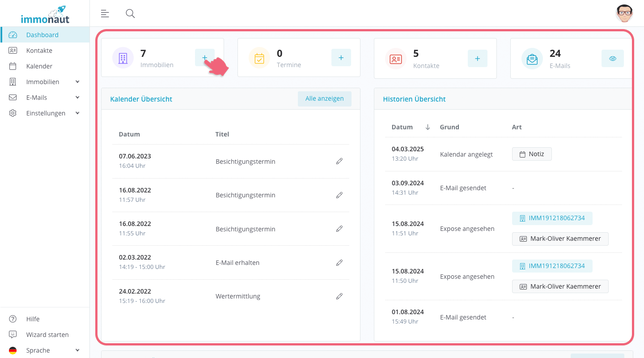Click the user avatar in top right
644x358 pixels.
pos(624,13)
